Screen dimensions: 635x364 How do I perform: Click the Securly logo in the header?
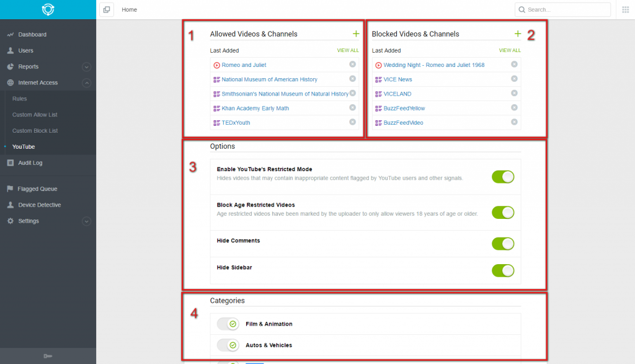click(x=48, y=9)
